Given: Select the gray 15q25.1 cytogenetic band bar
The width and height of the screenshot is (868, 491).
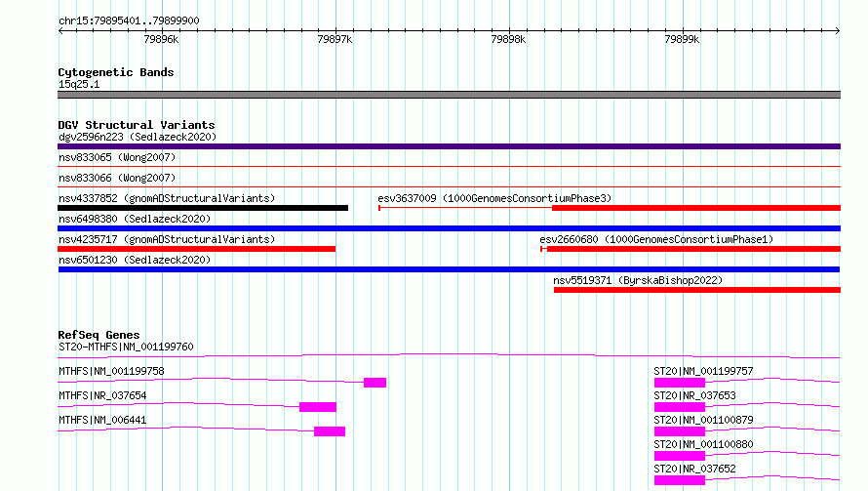Looking at the screenshot, I should (x=449, y=95).
